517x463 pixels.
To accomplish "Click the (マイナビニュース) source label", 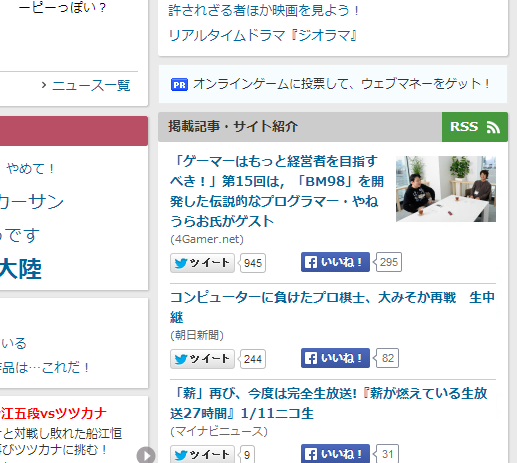I will 219,431.
